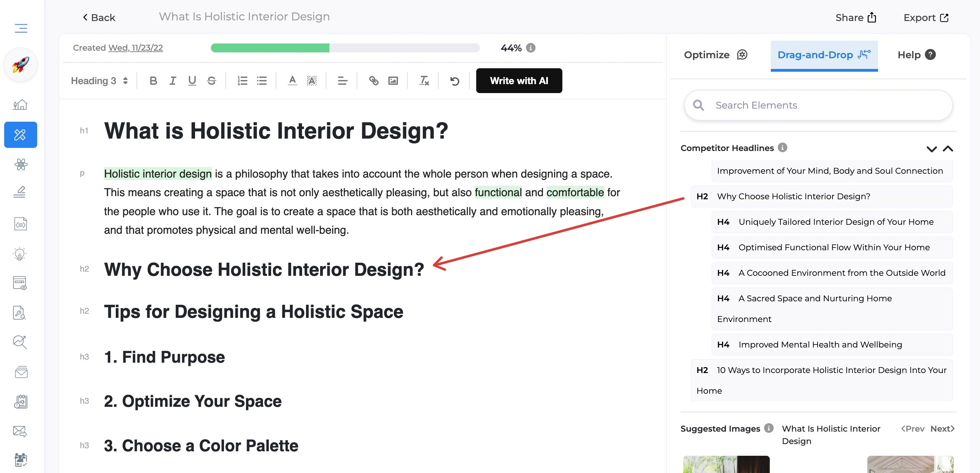Select H4 Uniquely Tailored Interior Design headline
This screenshot has width=980, height=473.
click(832, 222)
